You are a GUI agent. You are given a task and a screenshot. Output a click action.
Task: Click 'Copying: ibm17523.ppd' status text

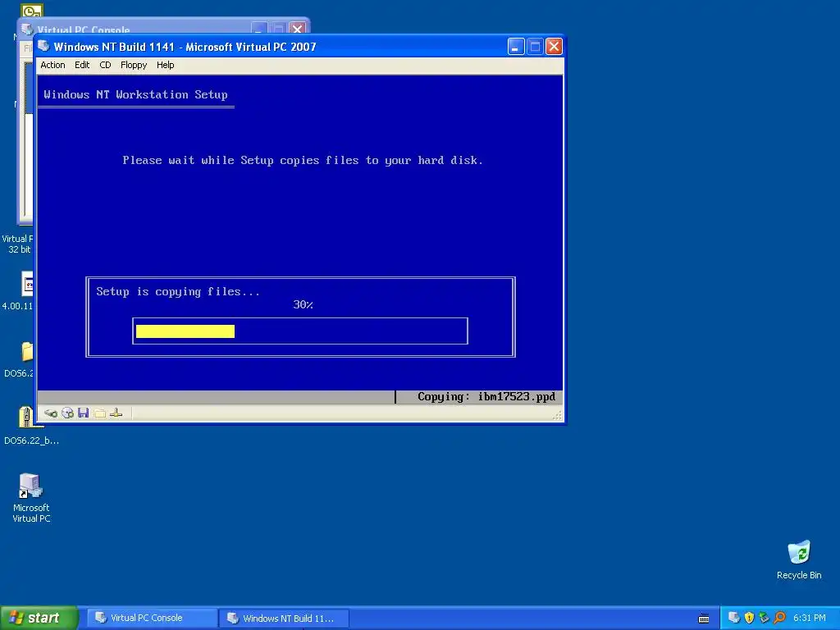(x=486, y=397)
